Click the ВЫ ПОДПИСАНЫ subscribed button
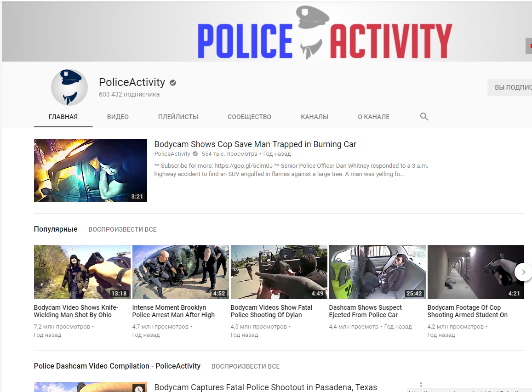 (x=509, y=87)
